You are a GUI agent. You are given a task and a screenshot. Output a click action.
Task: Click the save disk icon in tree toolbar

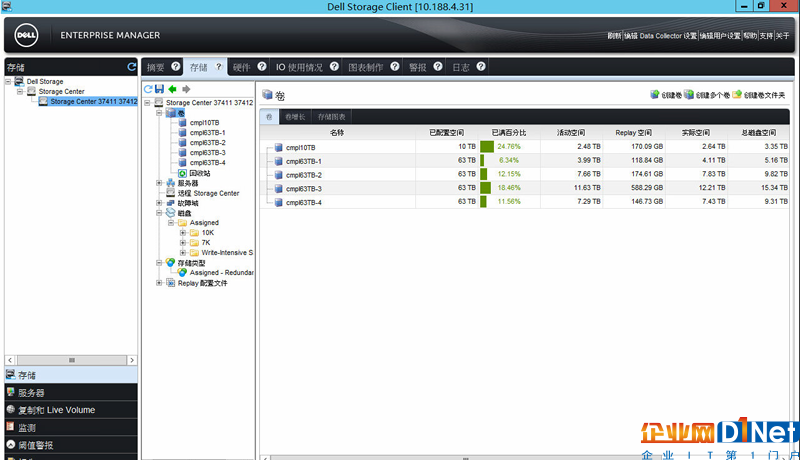click(x=160, y=89)
